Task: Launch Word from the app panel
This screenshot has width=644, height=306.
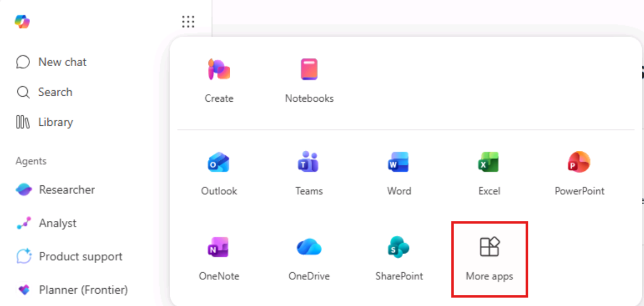Action: (x=399, y=174)
